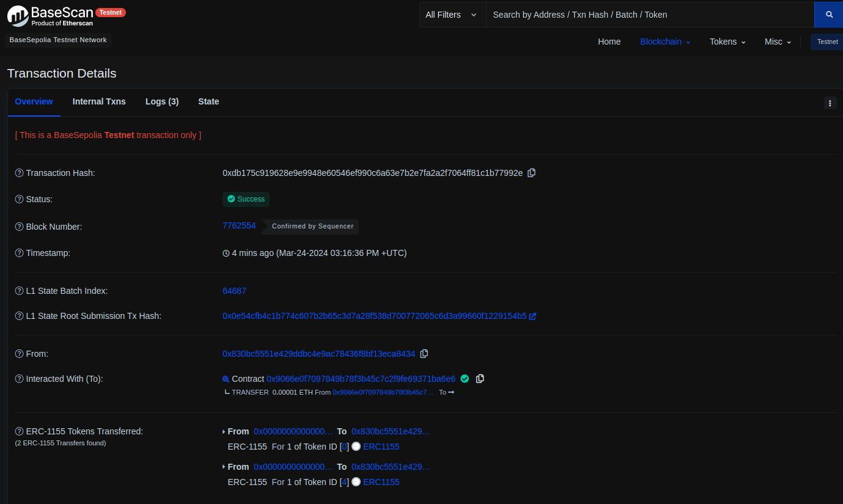This screenshot has width=843, height=504.
Task: Open first transfer's zero From address
Action: coord(293,431)
